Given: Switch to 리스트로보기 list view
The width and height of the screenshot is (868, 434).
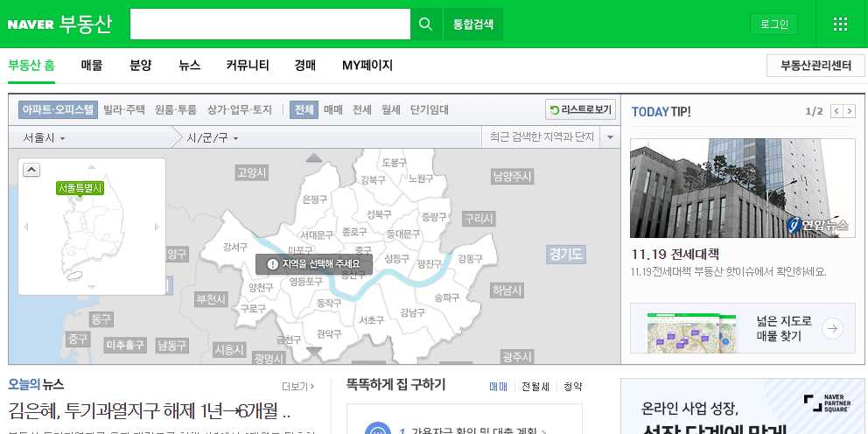Looking at the screenshot, I should [x=581, y=109].
